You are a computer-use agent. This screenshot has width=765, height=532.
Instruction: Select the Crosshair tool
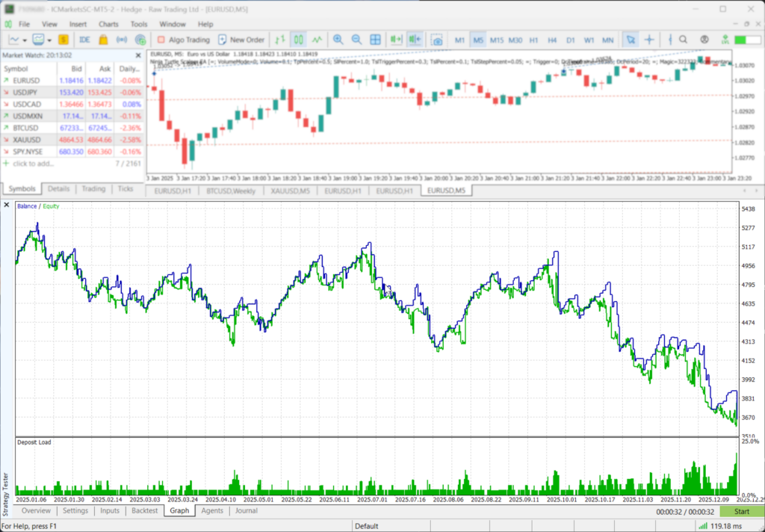[x=649, y=40]
